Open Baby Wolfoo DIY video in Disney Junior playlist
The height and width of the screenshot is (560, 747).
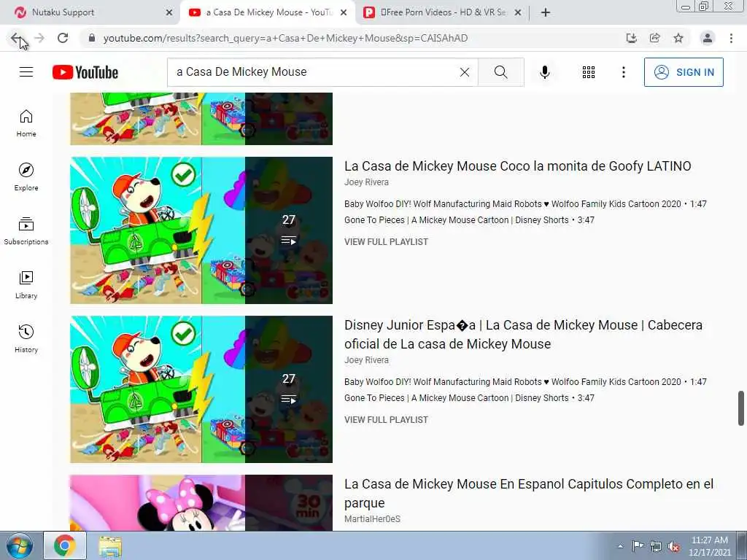pyautogui.click(x=525, y=382)
